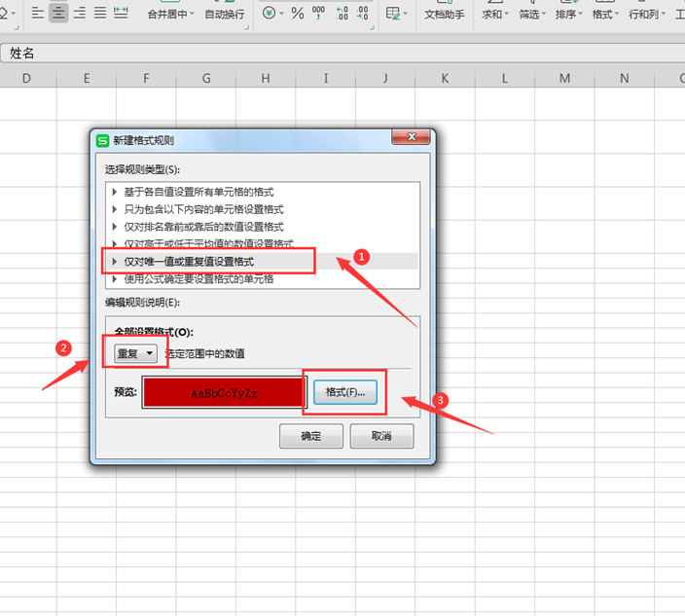Toggle center horizontal alignment

(x=58, y=13)
